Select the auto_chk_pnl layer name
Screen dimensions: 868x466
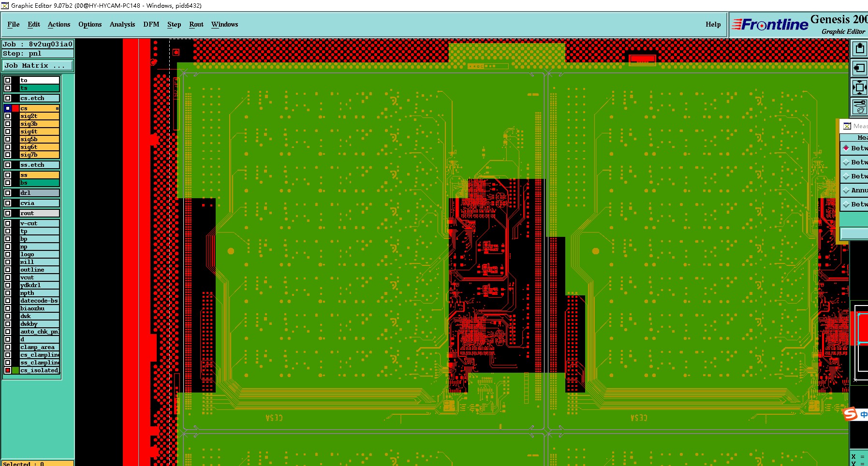pyautogui.click(x=39, y=332)
